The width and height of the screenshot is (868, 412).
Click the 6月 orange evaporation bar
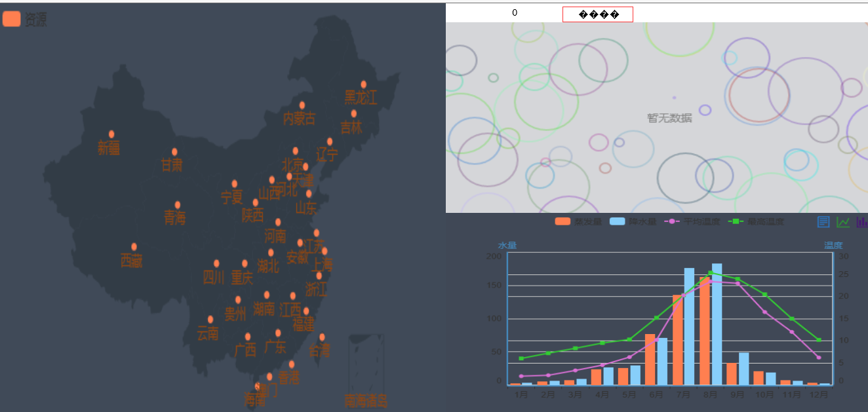[650, 360]
